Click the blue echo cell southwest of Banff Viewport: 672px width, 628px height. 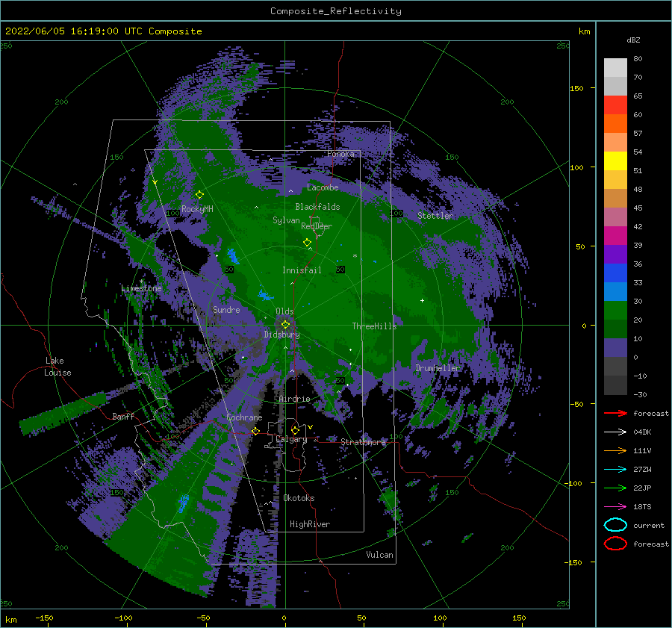184,503
